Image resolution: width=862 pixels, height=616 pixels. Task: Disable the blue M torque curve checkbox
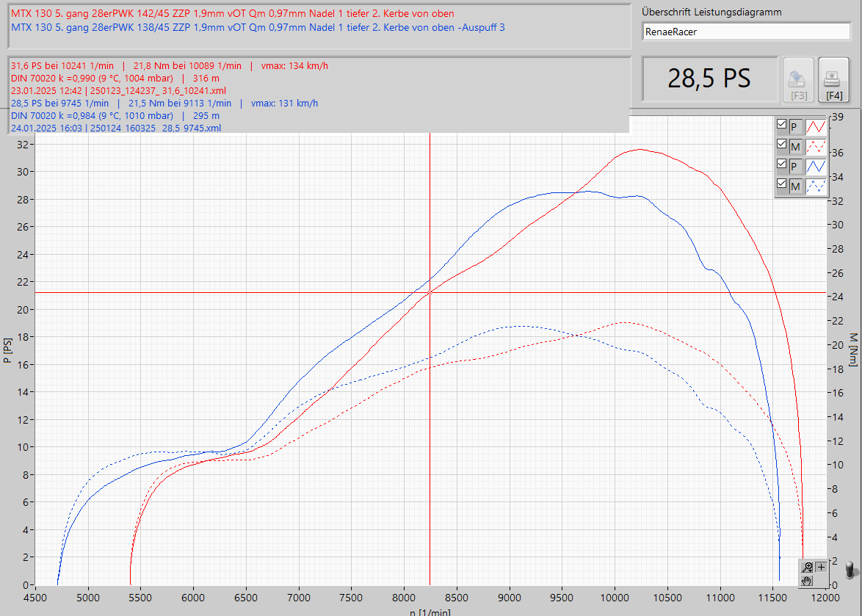coord(782,186)
